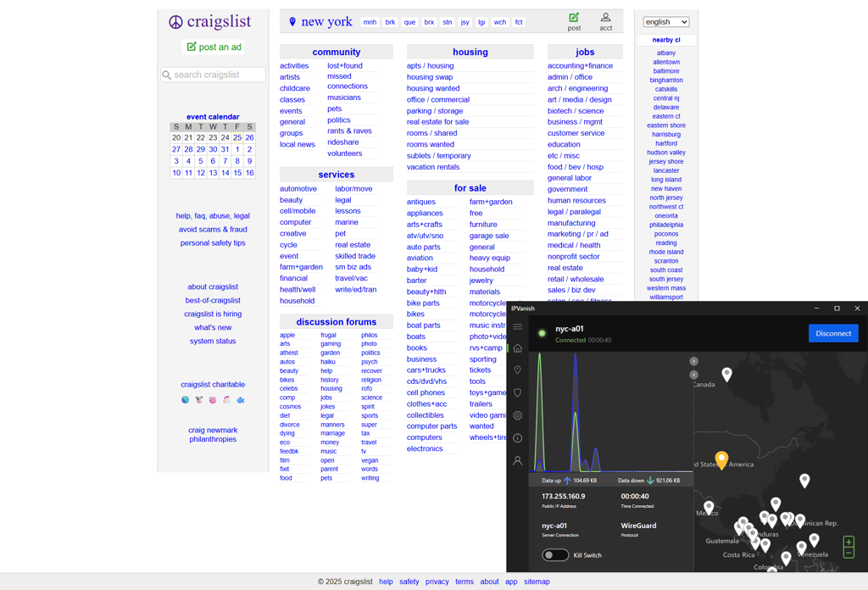
Task: Open the electronics for sale link
Action: pyautogui.click(x=425, y=449)
